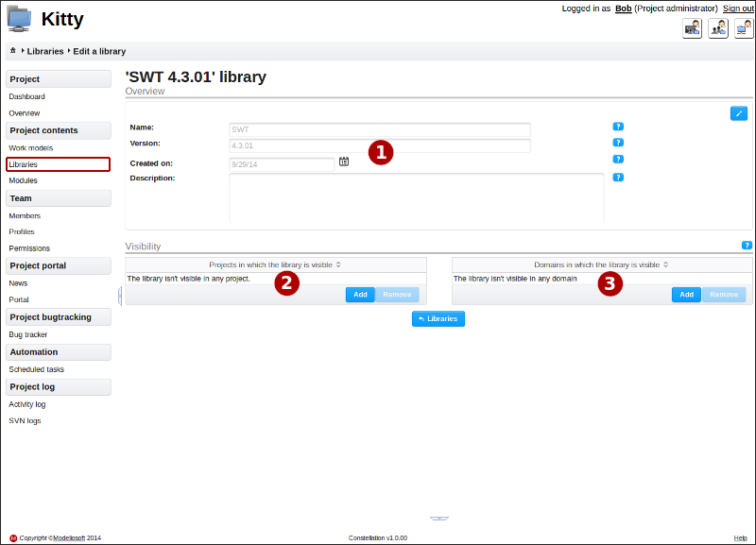
Task: Open Work models in the sidebar
Action: point(31,148)
